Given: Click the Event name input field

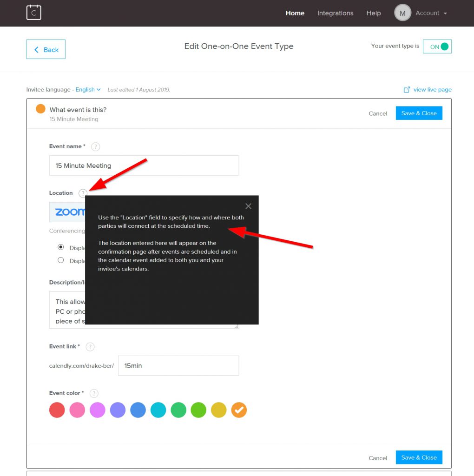Looking at the screenshot, I should [x=144, y=165].
